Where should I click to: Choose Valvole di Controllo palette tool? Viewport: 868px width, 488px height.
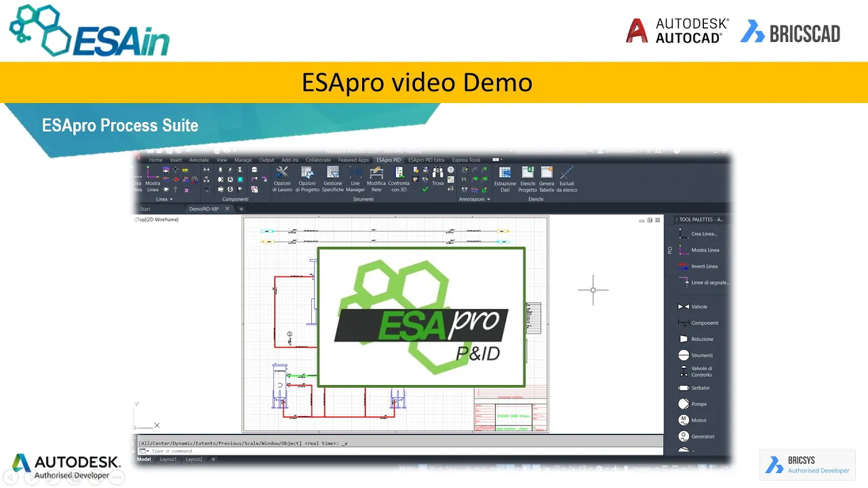[x=696, y=371]
